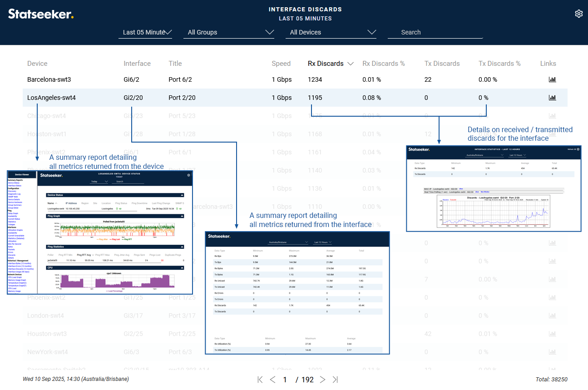The image size is (588, 390).
Task: Open graph link for LosAngeles-swt4 row
Action: coord(552,98)
